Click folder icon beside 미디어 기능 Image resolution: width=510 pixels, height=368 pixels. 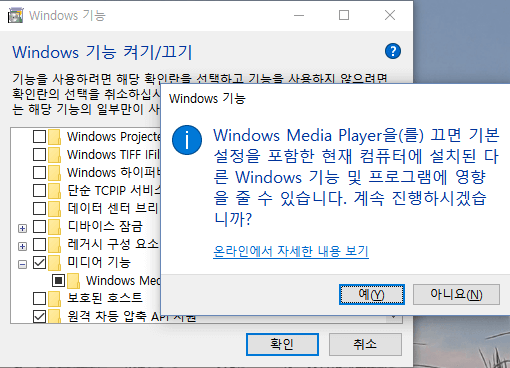pyautogui.click(x=54, y=263)
